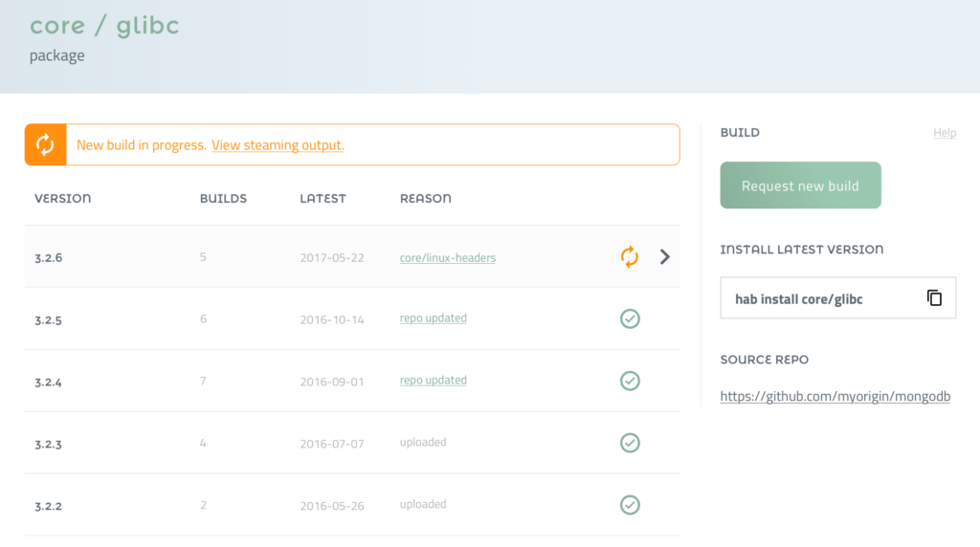
Task: Click the success checkmark for version 3.2.5
Action: click(630, 318)
